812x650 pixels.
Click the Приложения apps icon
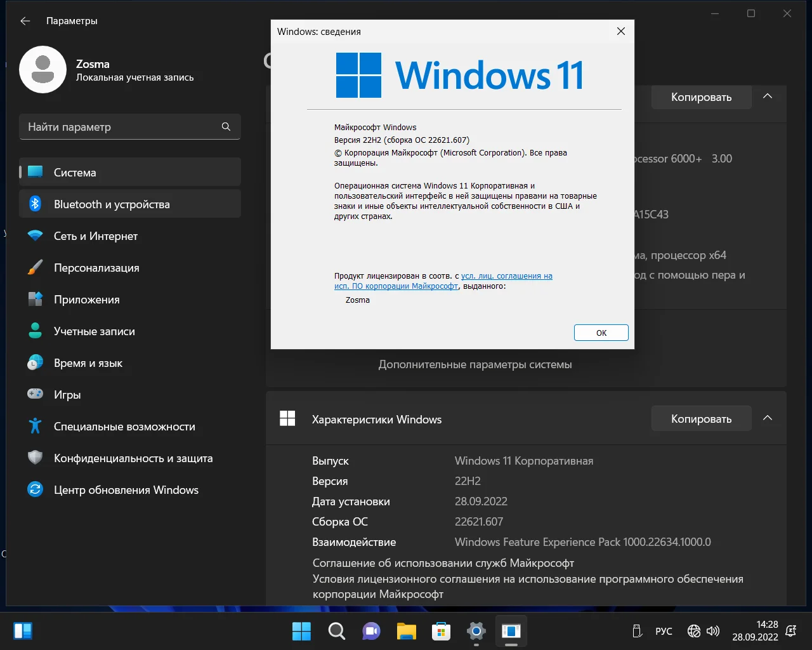36,299
